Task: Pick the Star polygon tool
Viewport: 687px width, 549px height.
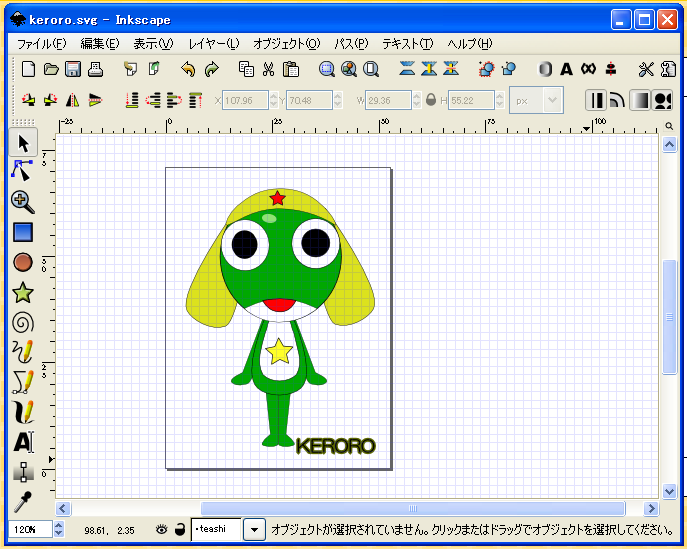Action: pyautogui.click(x=23, y=293)
